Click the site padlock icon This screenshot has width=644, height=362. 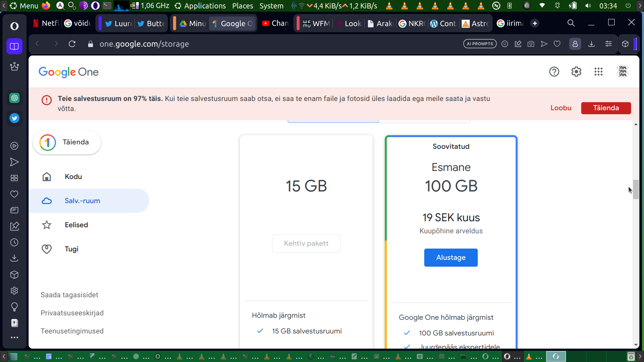coord(91,44)
